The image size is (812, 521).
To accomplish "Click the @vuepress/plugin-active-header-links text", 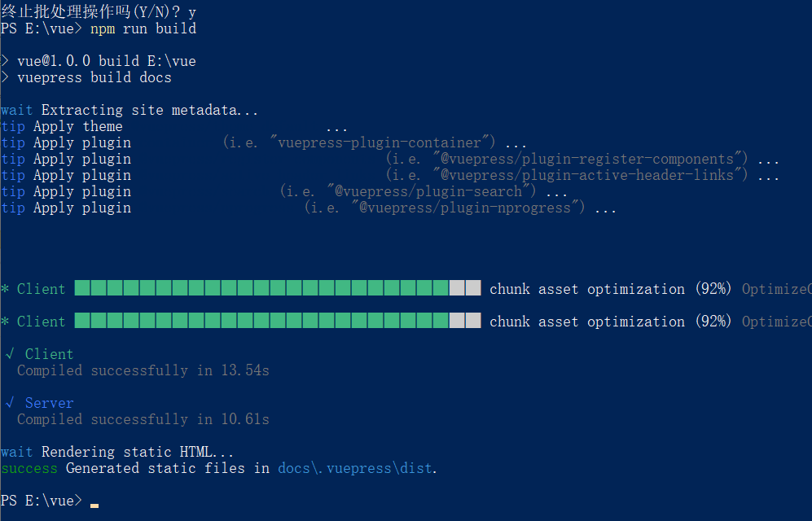I will (586, 175).
